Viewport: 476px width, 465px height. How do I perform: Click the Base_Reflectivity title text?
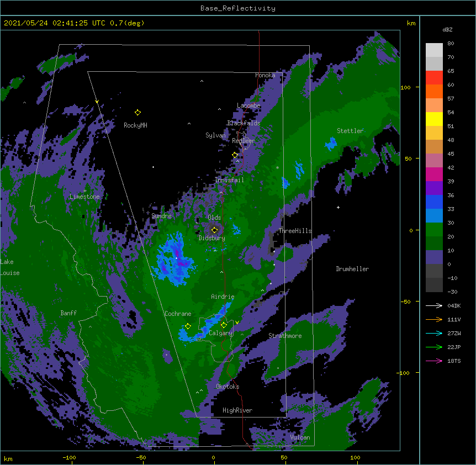(238, 8)
